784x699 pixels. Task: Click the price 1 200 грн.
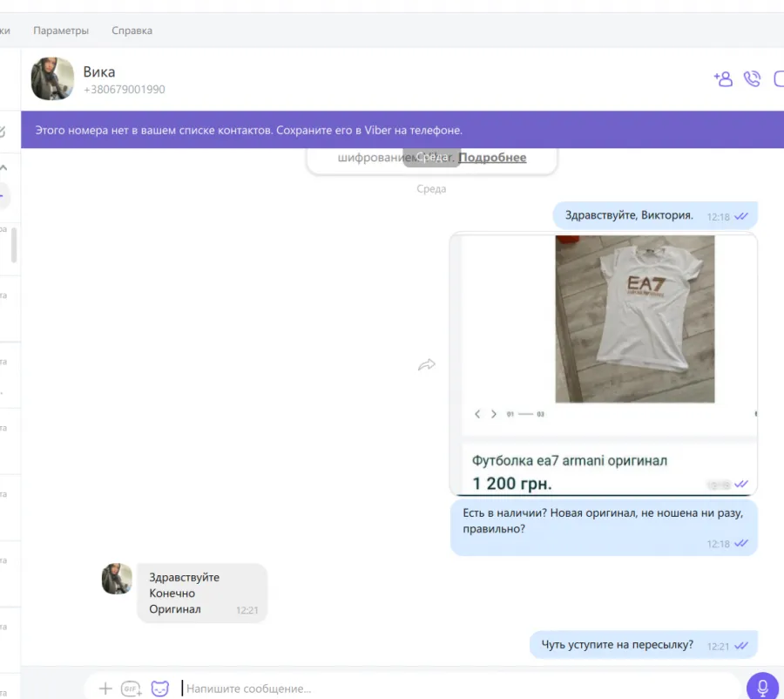pos(512,484)
